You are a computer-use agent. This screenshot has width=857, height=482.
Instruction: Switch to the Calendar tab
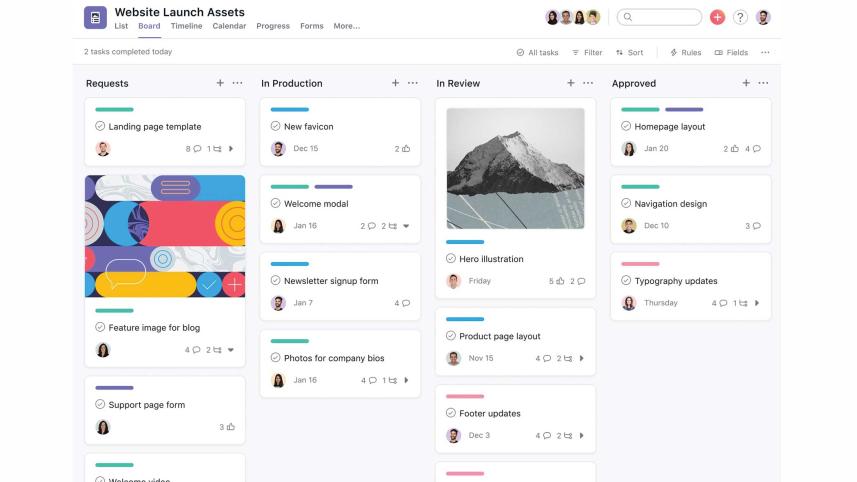(x=229, y=26)
